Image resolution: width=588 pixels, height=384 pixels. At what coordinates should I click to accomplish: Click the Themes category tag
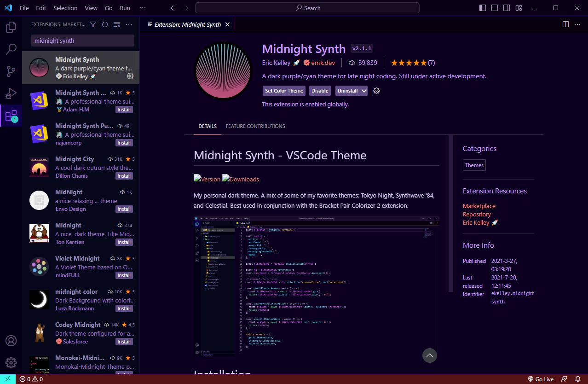(474, 165)
